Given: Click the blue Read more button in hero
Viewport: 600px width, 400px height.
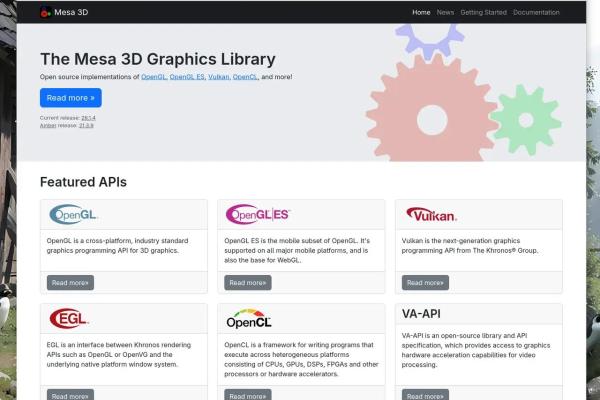Looking at the screenshot, I should (71, 98).
